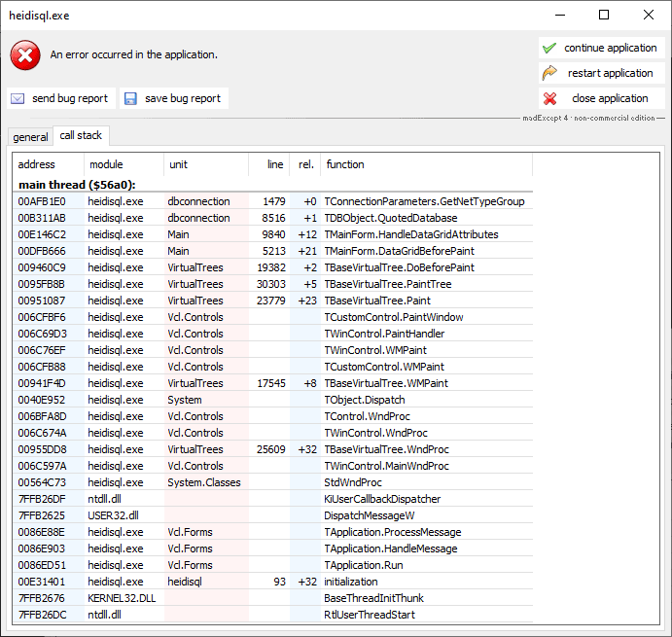Select RtlUserThreadStart function
The image size is (672, 637).
pos(370,615)
